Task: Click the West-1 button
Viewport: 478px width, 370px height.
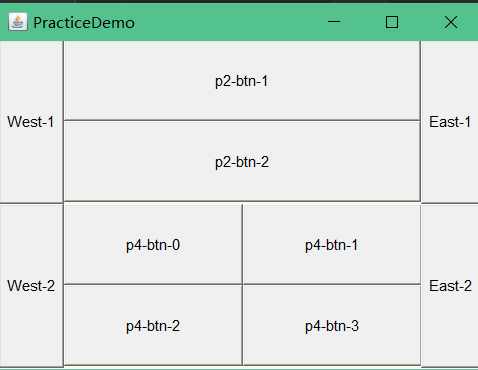Action: click(31, 122)
